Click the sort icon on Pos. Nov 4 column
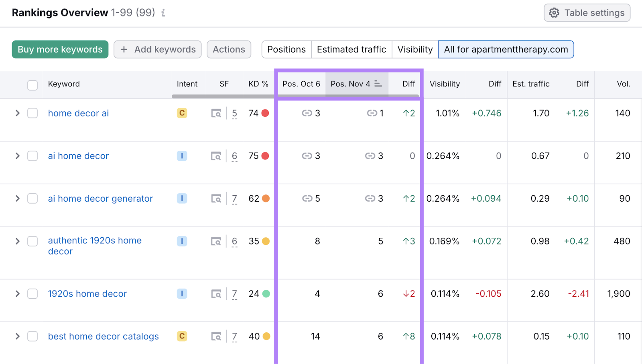Image resolution: width=642 pixels, height=364 pixels. [x=378, y=84]
